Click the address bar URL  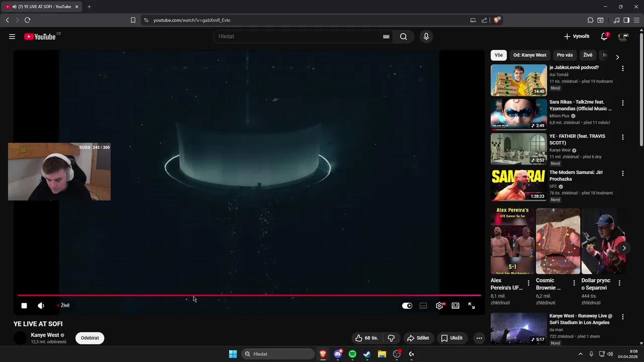pos(192,20)
